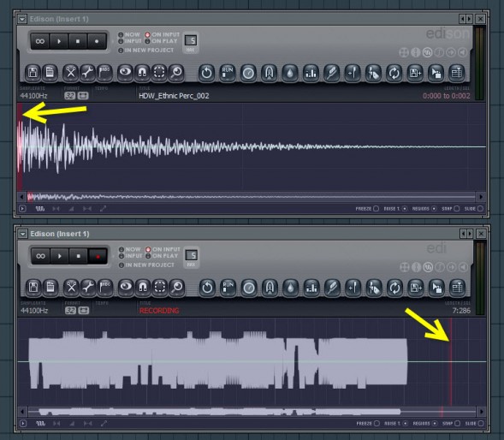Open the time stretch clock tool in bottom Edison
The height and width of the screenshot is (440, 504).
[x=249, y=288]
